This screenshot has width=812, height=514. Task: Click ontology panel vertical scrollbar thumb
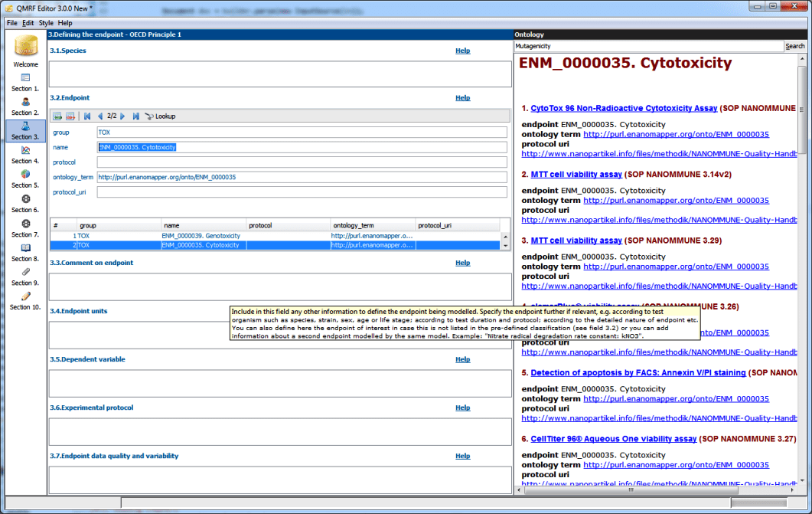click(x=801, y=109)
